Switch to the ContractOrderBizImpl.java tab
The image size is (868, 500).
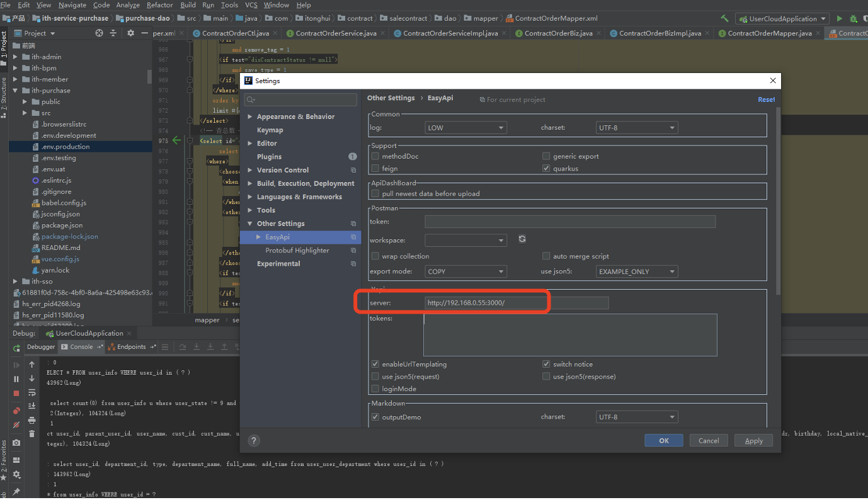click(660, 33)
